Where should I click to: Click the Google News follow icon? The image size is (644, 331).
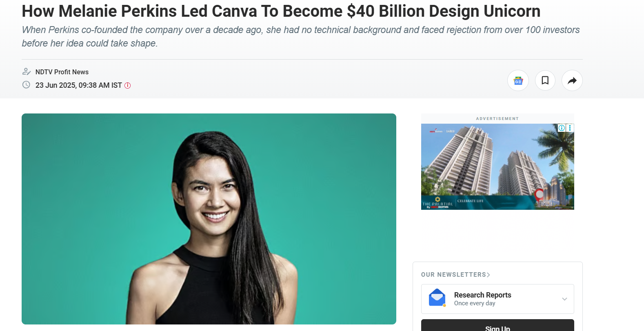coord(518,80)
